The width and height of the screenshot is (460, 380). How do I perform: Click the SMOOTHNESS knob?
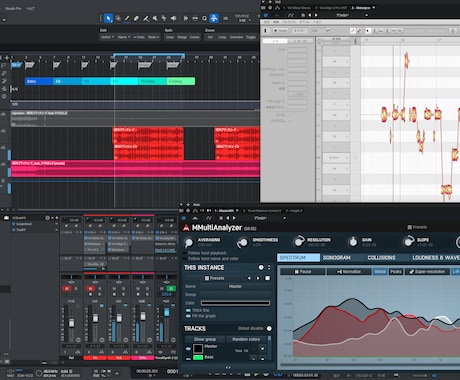(243, 243)
